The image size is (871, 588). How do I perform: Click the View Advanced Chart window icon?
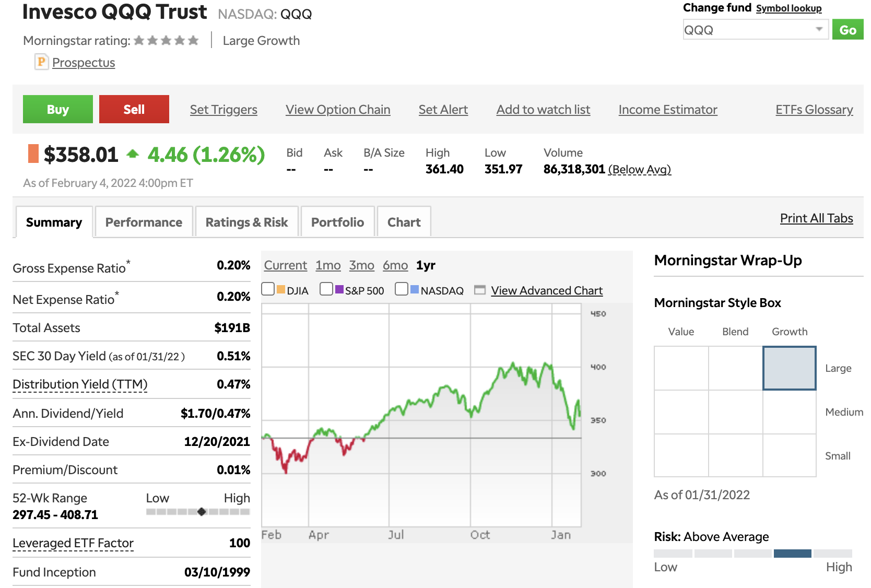[480, 290]
